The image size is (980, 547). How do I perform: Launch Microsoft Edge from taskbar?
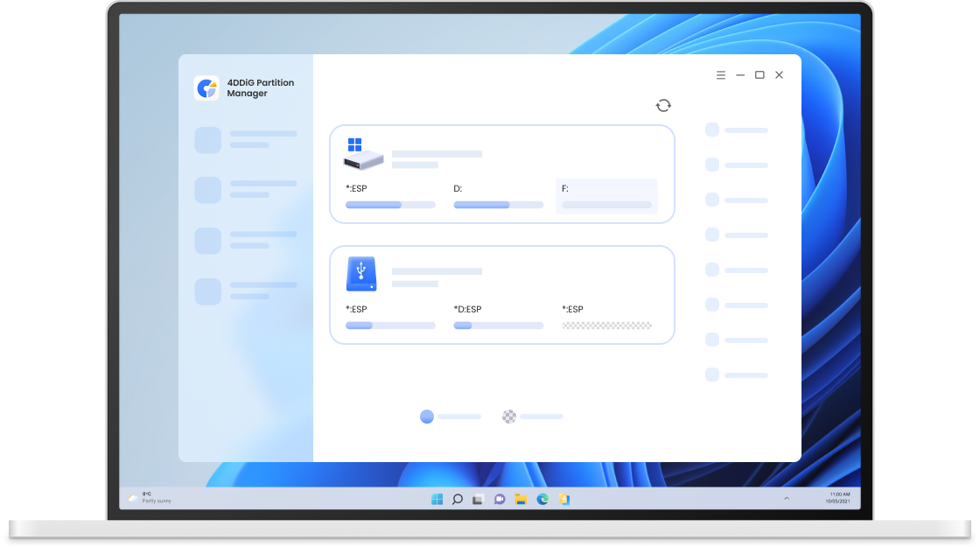pos(542,499)
